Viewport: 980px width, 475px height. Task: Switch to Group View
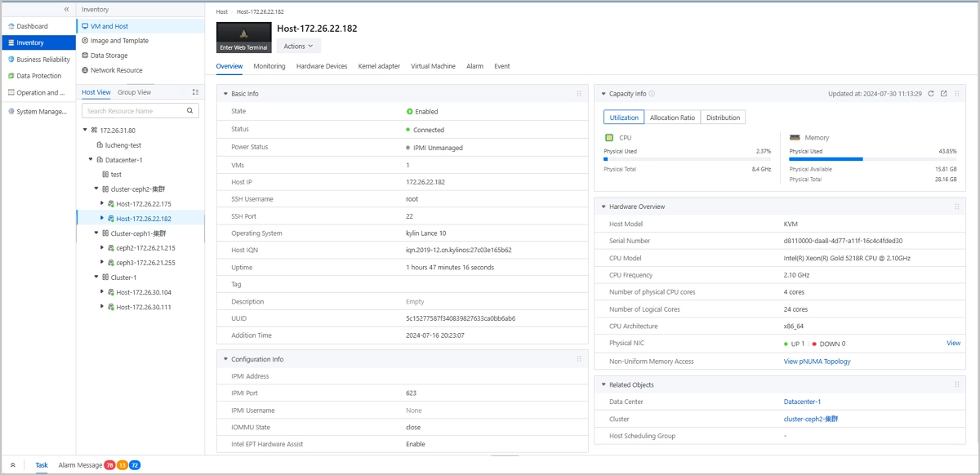tap(133, 92)
